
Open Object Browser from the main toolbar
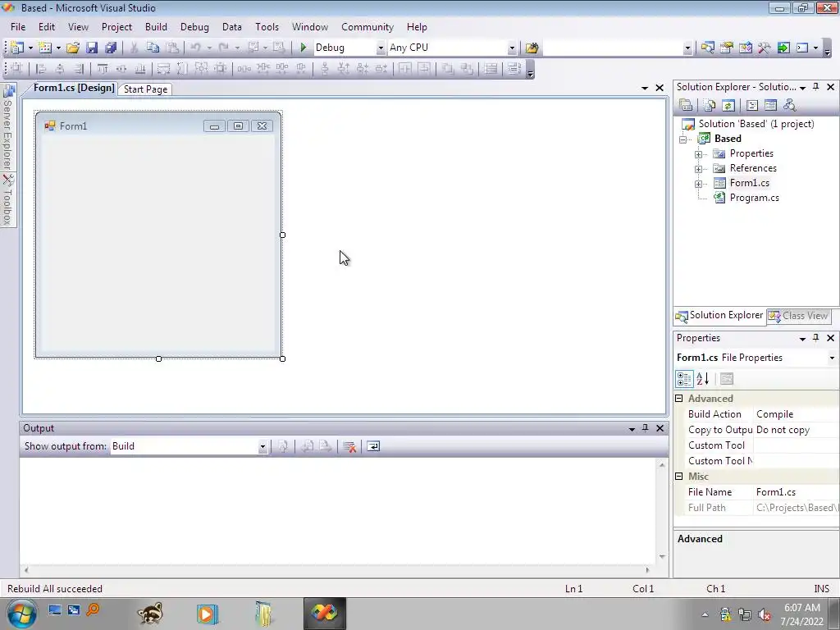coord(745,48)
